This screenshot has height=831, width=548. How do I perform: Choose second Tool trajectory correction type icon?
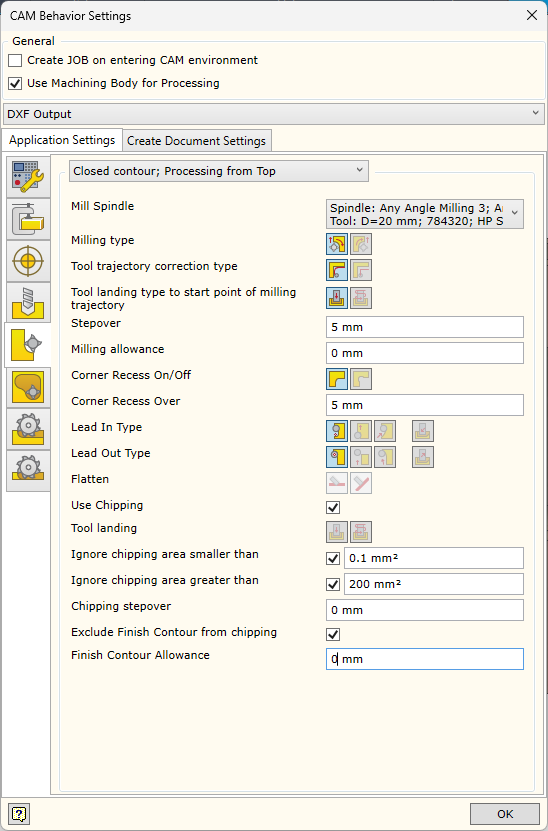(x=361, y=270)
